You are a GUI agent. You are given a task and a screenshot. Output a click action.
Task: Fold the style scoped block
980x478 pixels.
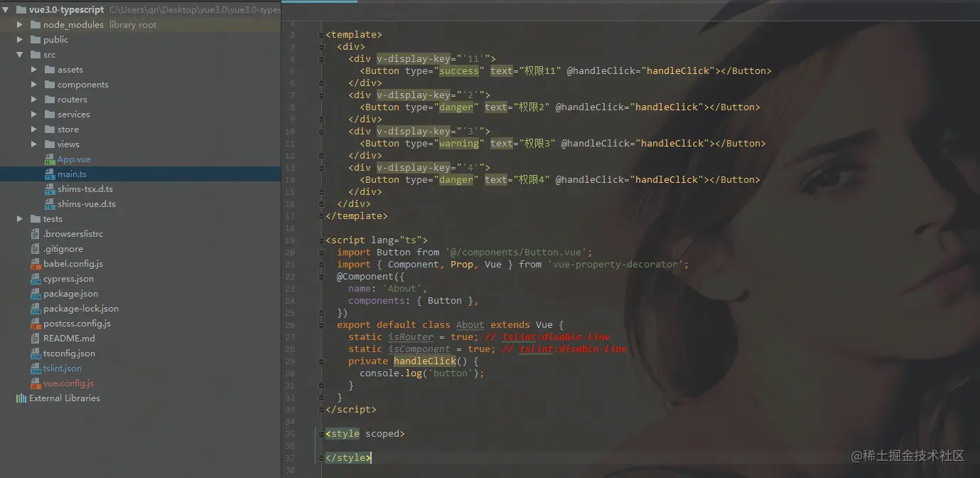pos(322,434)
